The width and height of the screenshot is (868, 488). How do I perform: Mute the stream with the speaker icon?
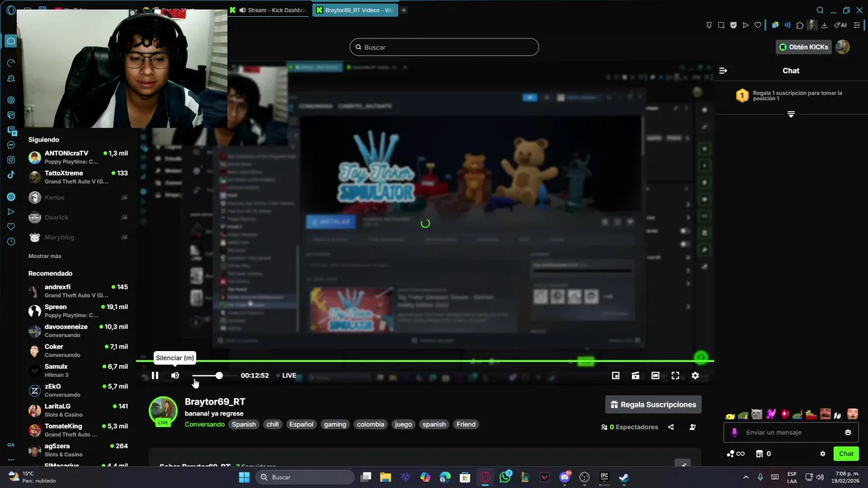(175, 375)
